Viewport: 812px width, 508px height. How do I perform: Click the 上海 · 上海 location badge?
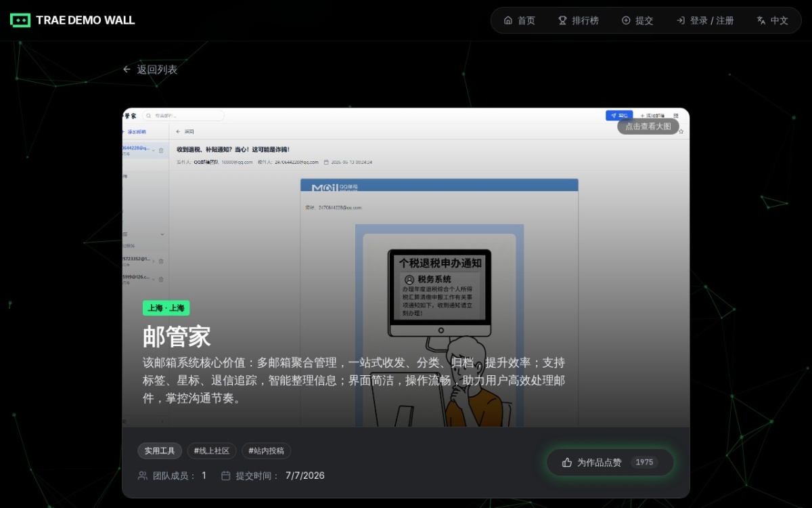click(166, 308)
